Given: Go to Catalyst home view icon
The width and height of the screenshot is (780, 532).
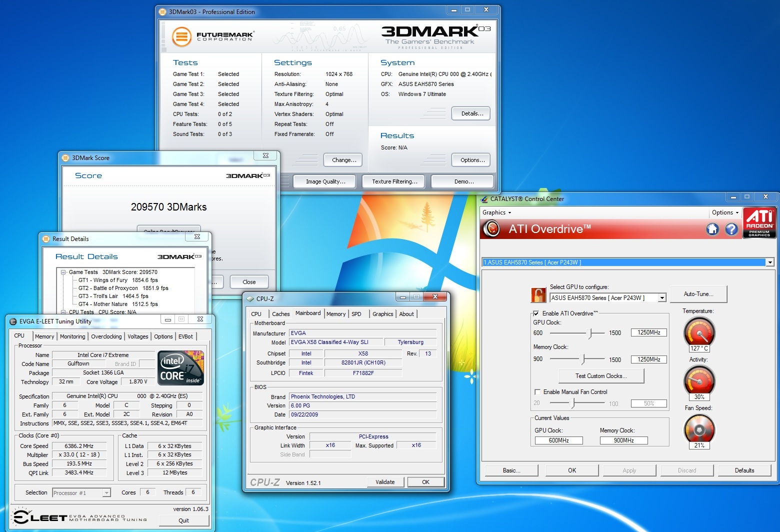Looking at the screenshot, I should tap(712, 229).
